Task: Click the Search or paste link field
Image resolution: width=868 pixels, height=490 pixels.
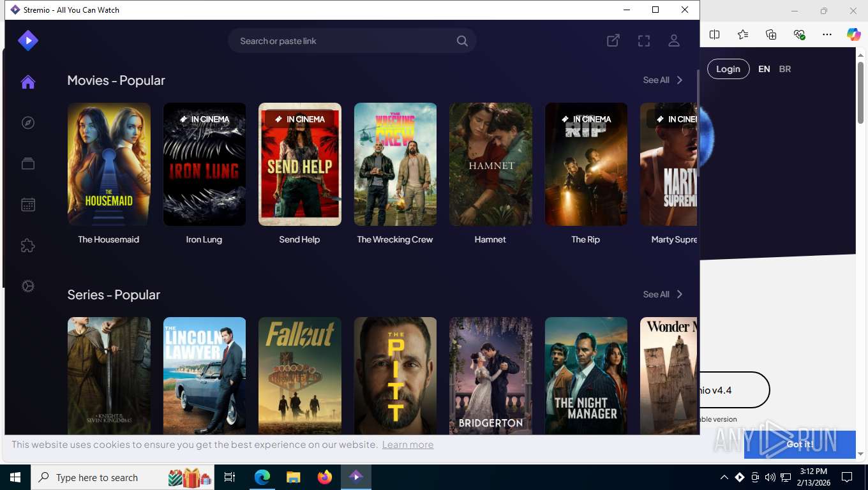Action: (x=352, y=41)
